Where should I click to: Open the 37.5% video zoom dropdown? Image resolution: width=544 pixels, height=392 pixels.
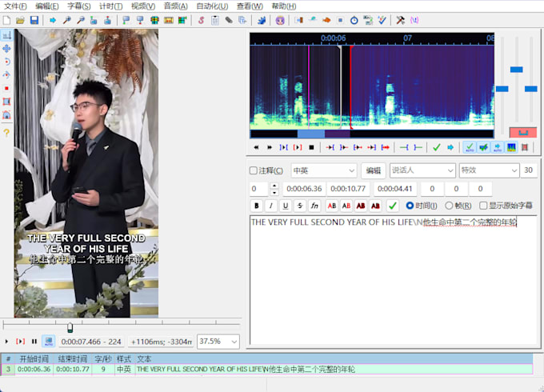[218, 342]
